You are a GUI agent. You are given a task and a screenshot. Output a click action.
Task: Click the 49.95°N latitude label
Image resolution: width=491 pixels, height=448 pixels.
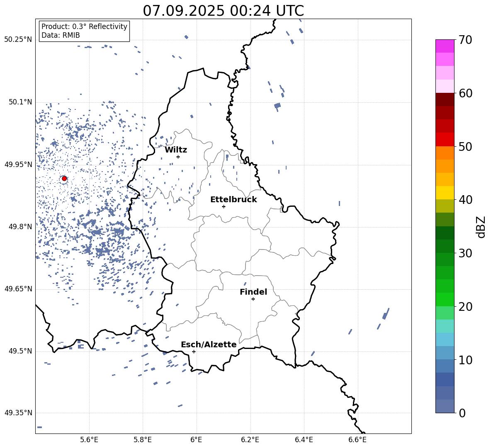(x=18, y=165)
